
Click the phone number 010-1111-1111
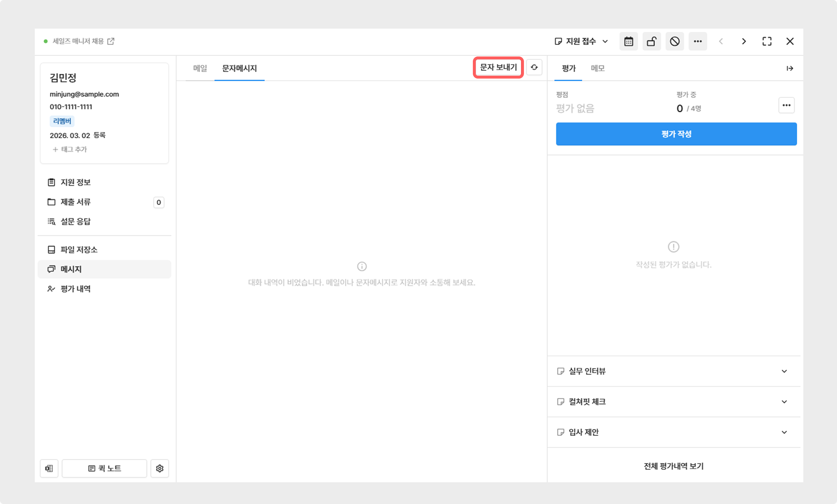(x=71, y=107)
